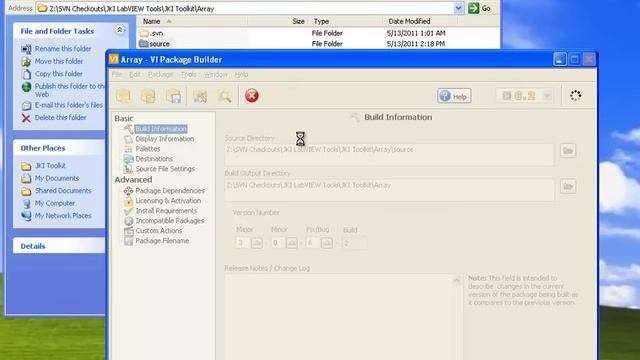This screenshot has width=640, height=360.
Task: Browse for Source Directory folder icon
Action: tap(568, 151)
